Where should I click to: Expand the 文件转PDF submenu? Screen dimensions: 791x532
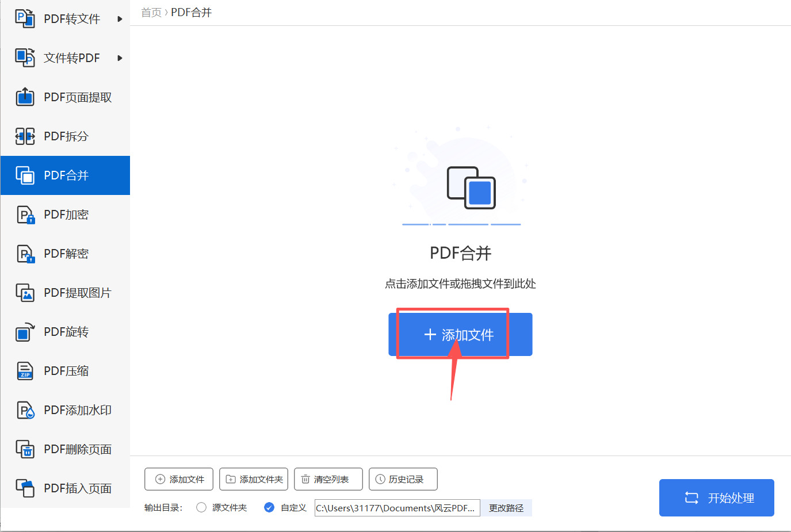[65, 58]
